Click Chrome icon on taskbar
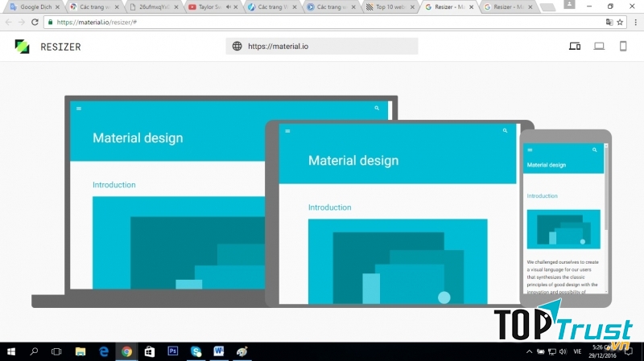The height and width of the screenshot is (361, 644). (126, 351)
